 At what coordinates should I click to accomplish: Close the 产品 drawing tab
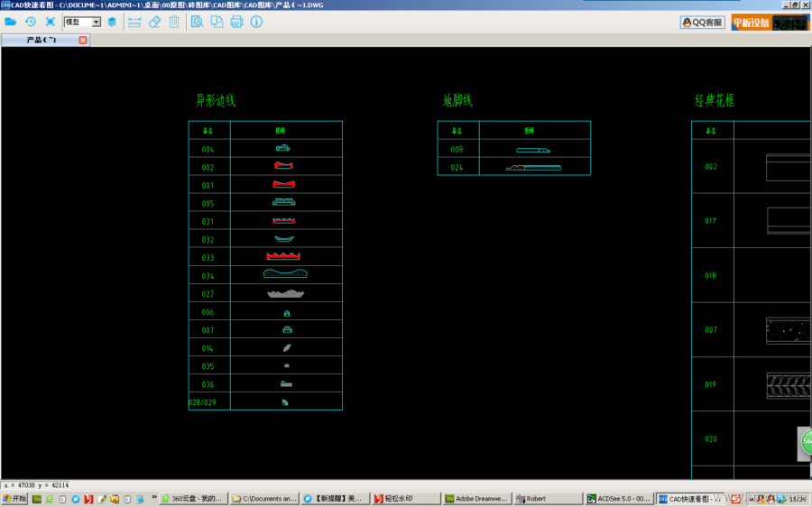point(82,40)
